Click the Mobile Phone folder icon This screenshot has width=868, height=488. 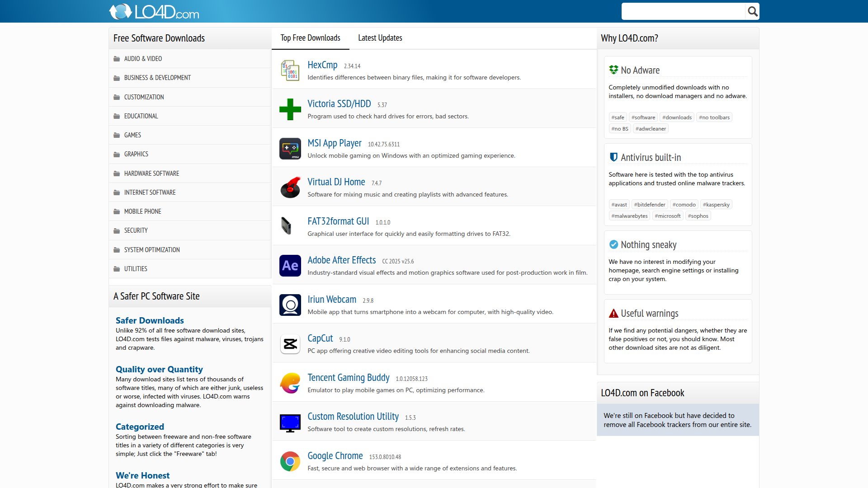(117, 211)
